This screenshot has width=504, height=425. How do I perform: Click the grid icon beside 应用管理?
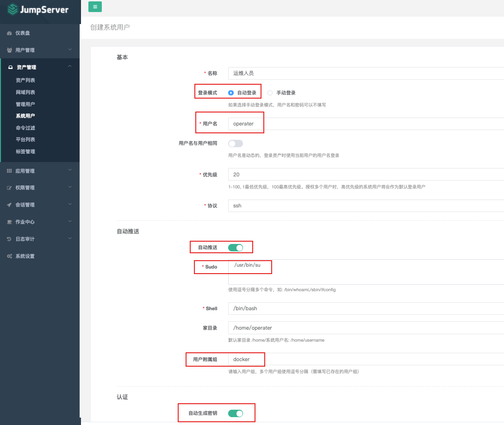(9, 171)
